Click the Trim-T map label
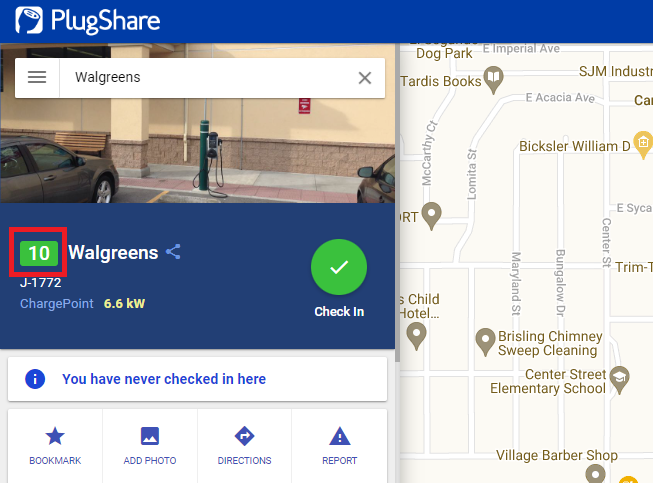 634,267
